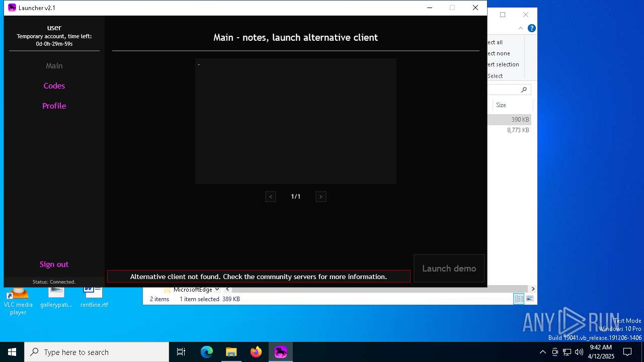
Task: Open VLC media player desktop shortcut
Action: tap(18, 301)
